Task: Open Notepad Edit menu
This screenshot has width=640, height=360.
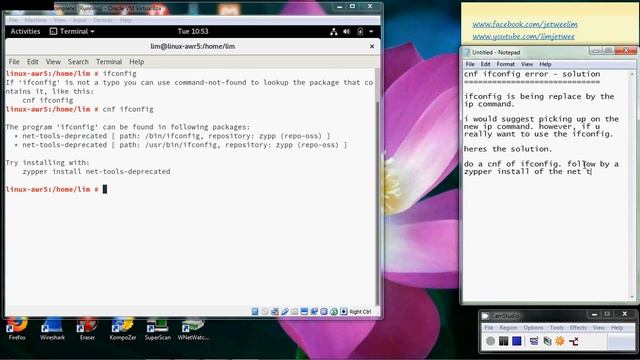Action: (485, 64)
